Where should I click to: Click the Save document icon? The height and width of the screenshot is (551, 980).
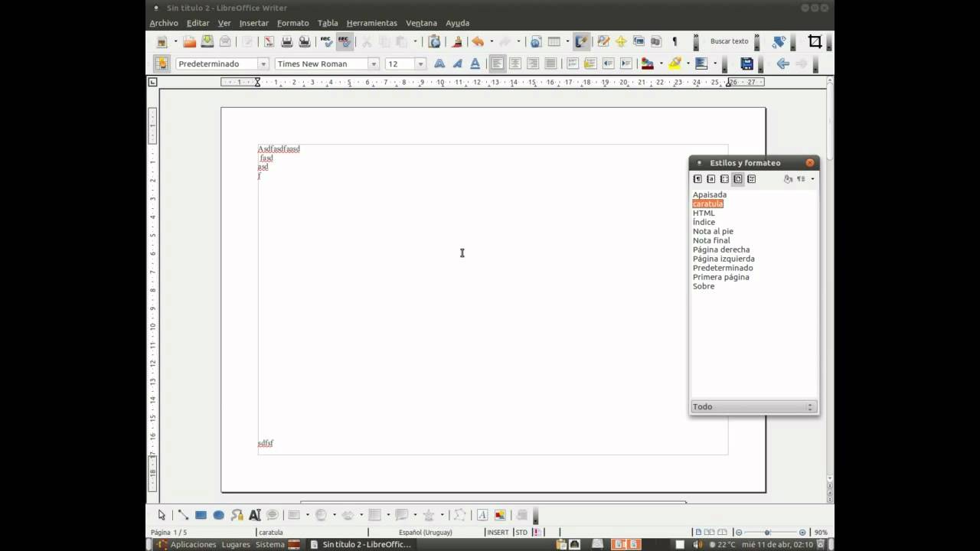click(x=207, y=42)
